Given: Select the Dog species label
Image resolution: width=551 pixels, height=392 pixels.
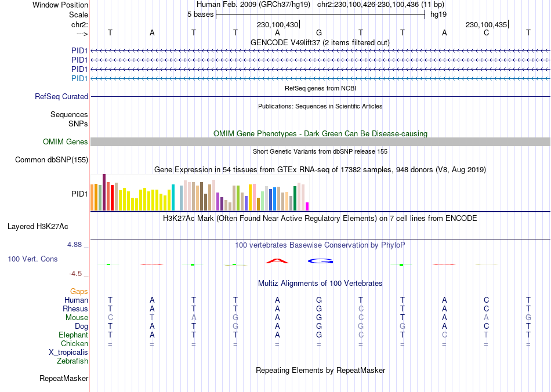Looking at the screenshot, I should click(x=81, y=326).
